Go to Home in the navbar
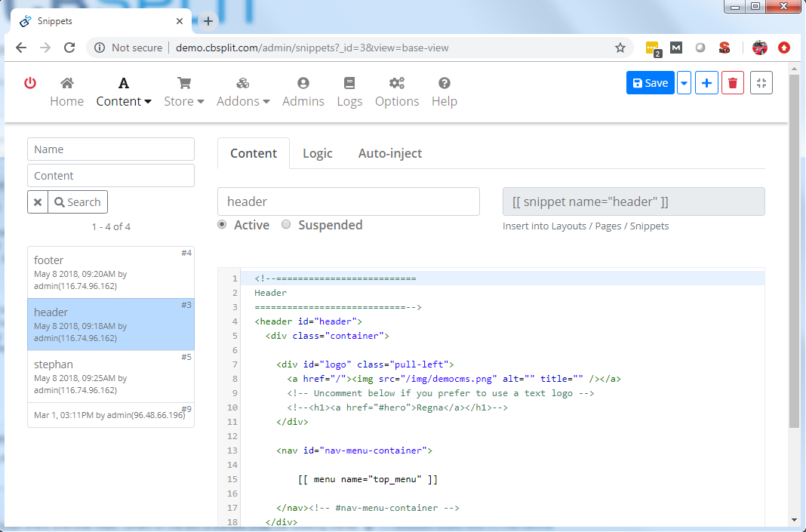The height and width of the screenshot is (532, 806). pyautogui.click(x=66, y=92)
